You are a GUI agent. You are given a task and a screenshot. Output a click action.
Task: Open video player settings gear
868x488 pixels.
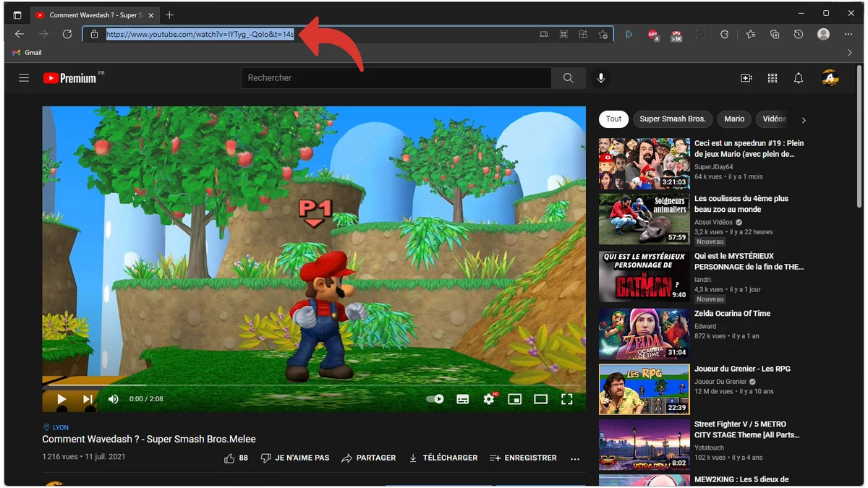(489, 399)
